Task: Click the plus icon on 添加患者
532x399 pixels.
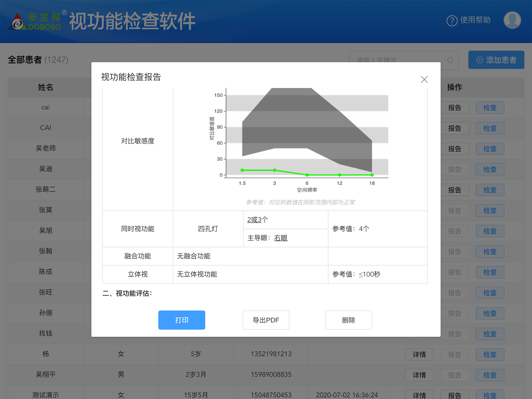Action: coord(480,60)
